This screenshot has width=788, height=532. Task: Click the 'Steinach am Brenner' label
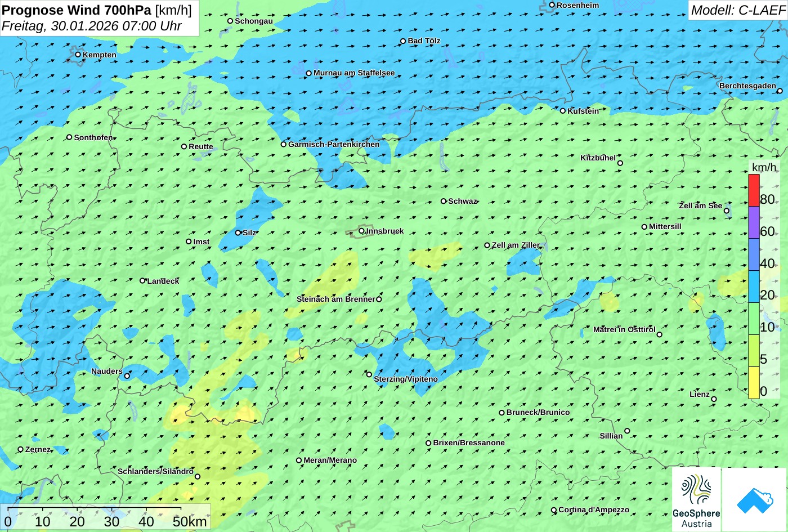point(335,299)
